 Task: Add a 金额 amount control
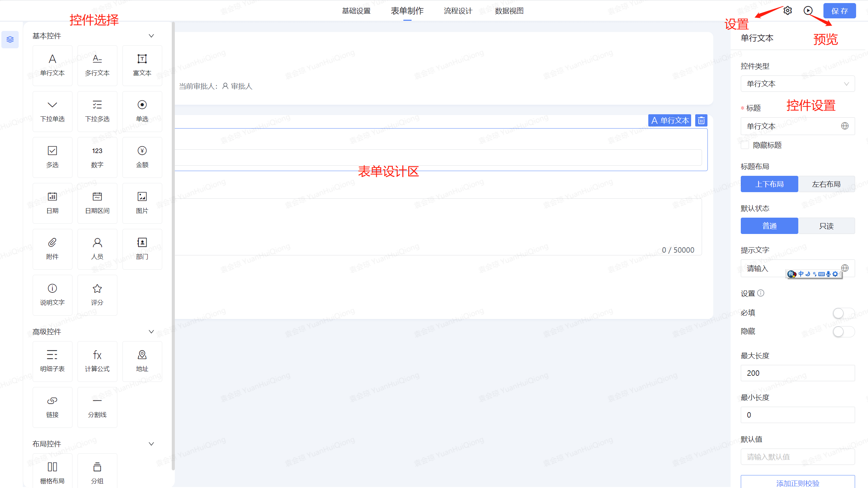[x=142, y=157]
